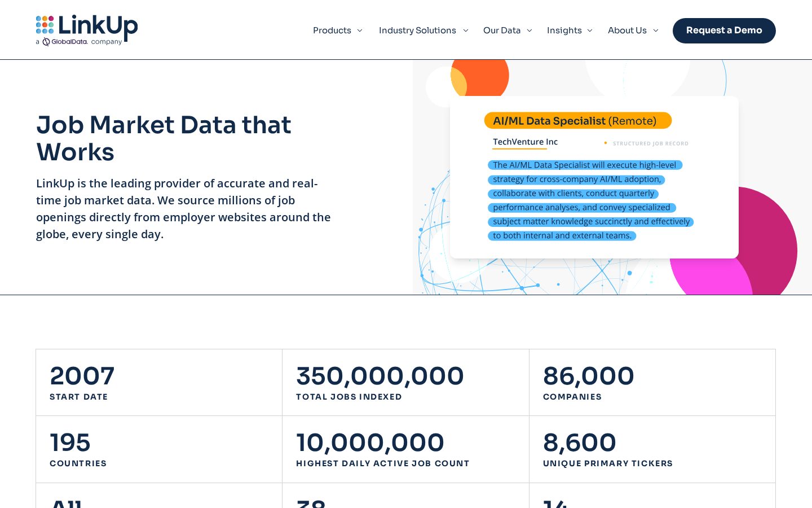Viewport: 812px width, 508px height.
Task: Click the 'Job Market Data that Works' heading
Action: click(164, 138)
